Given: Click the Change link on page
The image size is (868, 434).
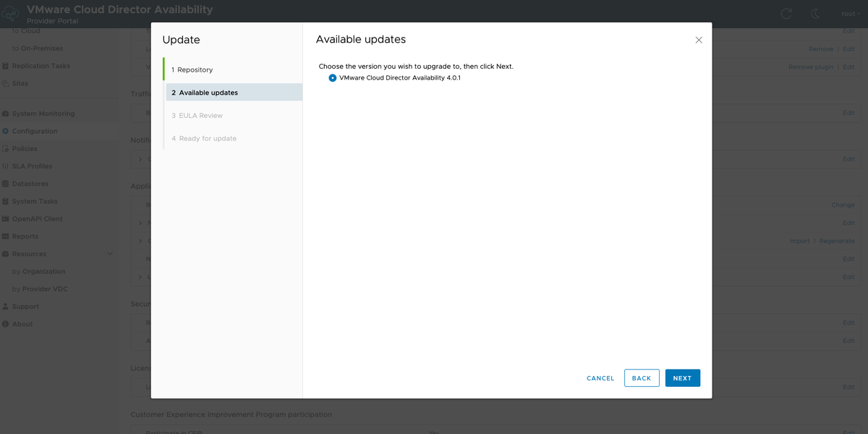Looking at the screenshot, I should [843, 205].
